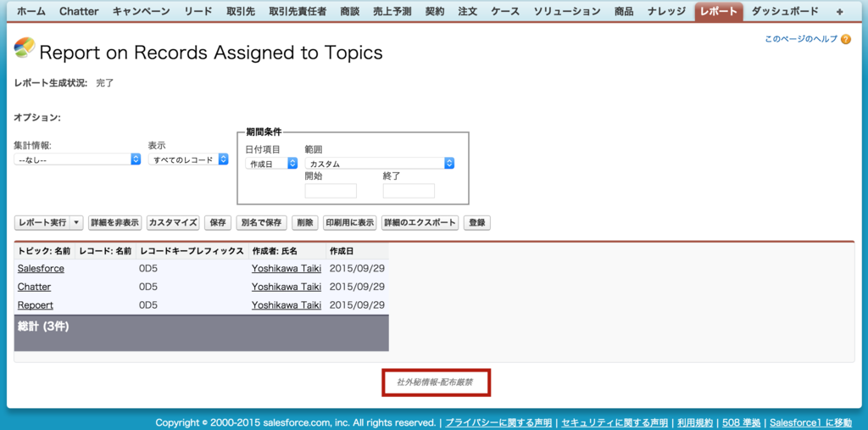The image size is (868, 430).
Task: Open the プライバシーに関する声明 footer link
Action: click(x=498, y=422)
